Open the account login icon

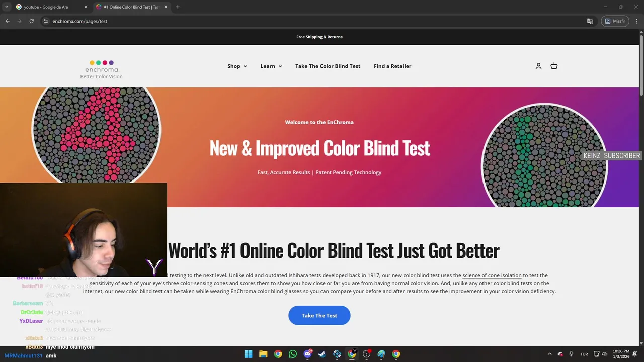(x=538, y=66)
